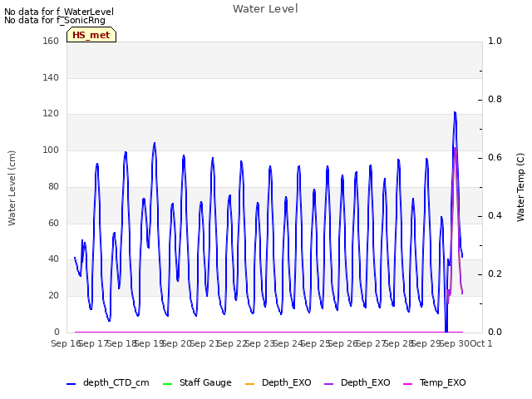Screen dimensions: 532x399
Task: Click blue depth_CTD_cm legend color swatch
Action: pos(71,384)
